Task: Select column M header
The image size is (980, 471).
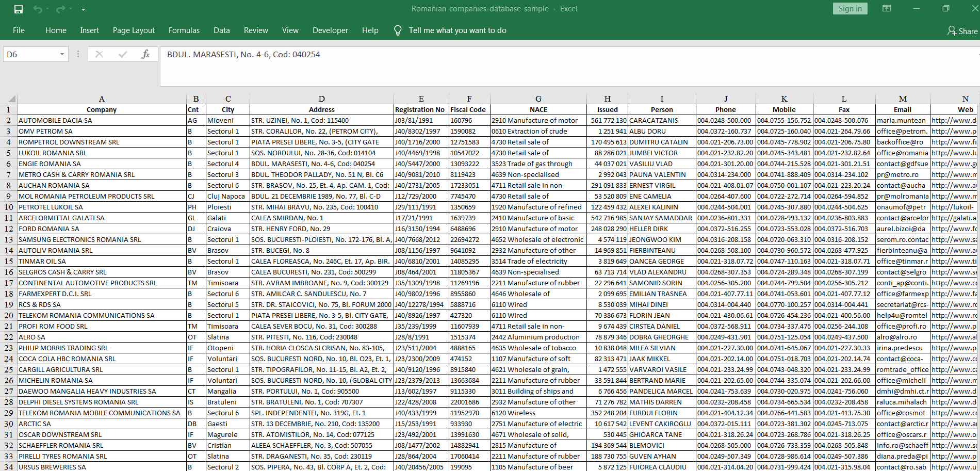Action: pyautogui.click(x=903, y=99)
